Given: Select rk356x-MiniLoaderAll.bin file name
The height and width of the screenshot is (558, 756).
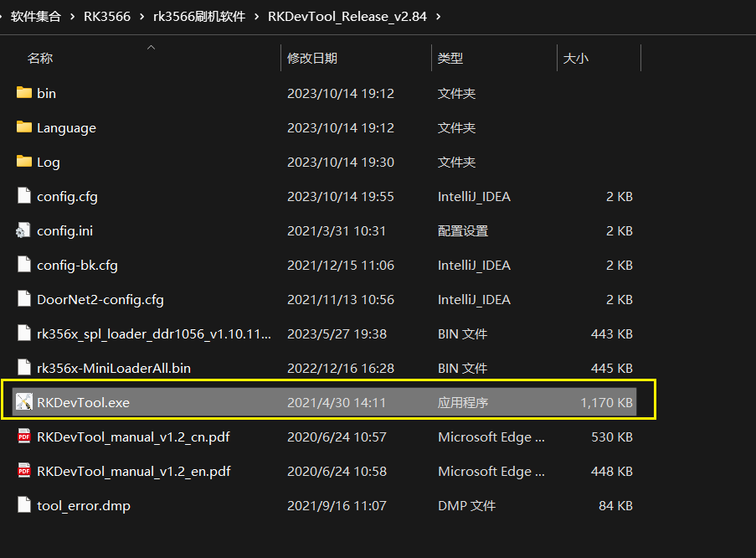Looking at the screenshot, I should [x=114, y=368].
